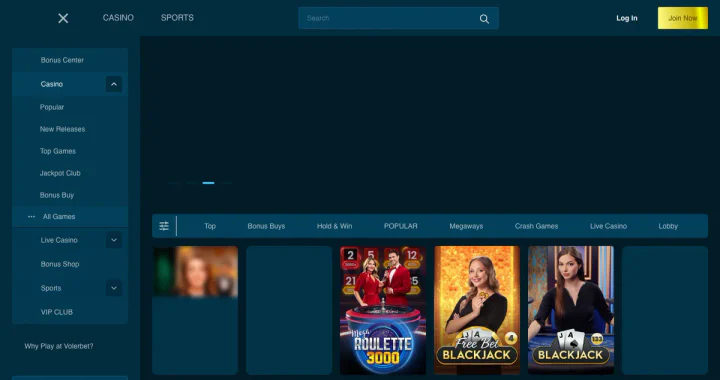Open the game filter settings icon

click(164, 226)
